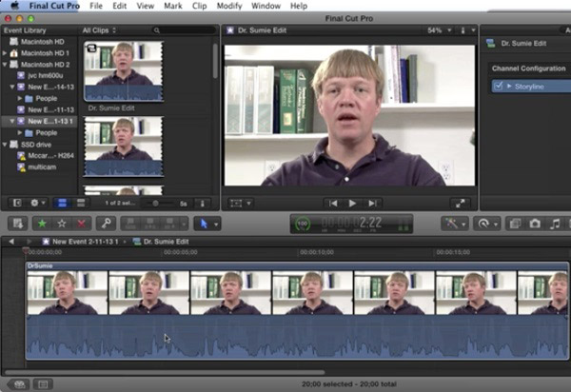This screenshot has width=571, height=392.
Task: Expand the Storyline disclosure triangle
Action: [509, 86]
